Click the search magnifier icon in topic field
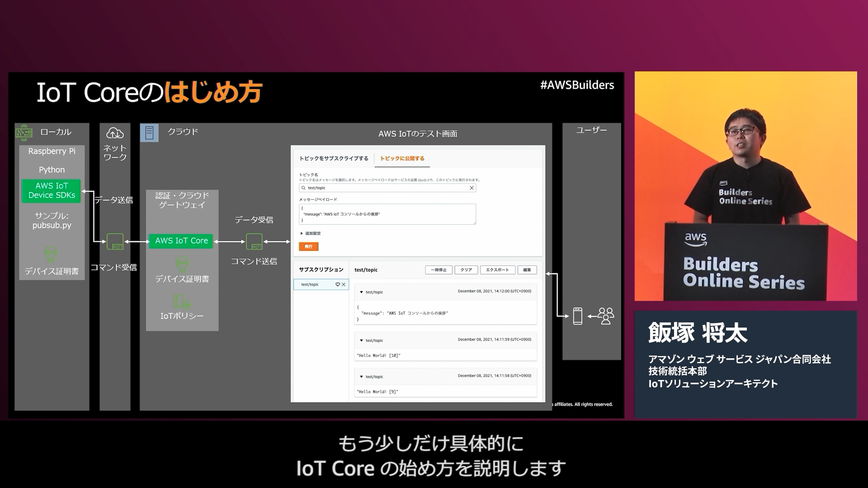Image resolution: width=868 pixels, height=488 pixels. pyautogui.click(x=303, y=188)
